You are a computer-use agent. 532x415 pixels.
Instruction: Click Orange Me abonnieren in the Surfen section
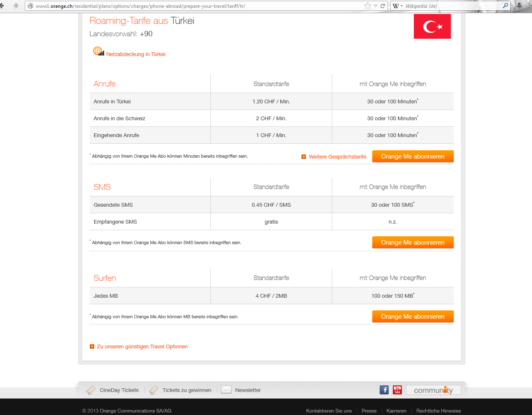tap(413, 317)
